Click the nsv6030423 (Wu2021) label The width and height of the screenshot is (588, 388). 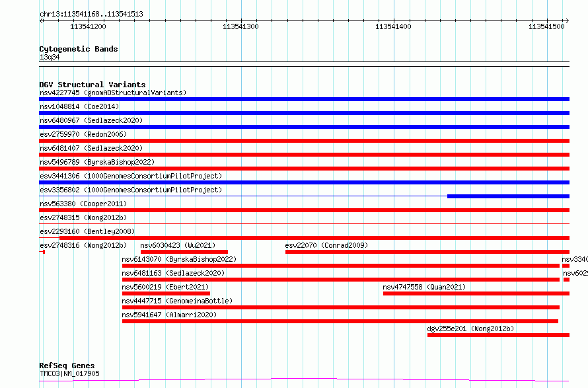(178, 245)
